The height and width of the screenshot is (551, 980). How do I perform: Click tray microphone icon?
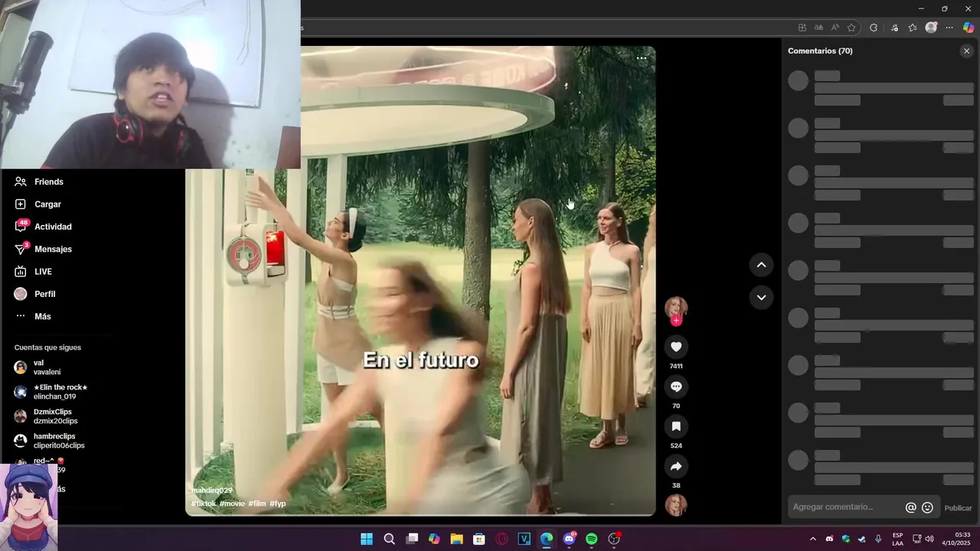pyautogui.click(x=878, y=539)
